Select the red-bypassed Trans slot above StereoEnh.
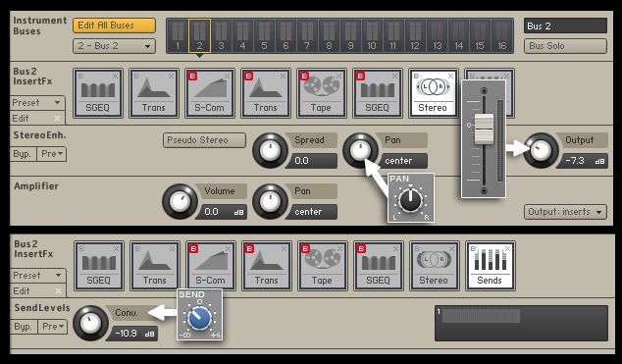 pyautogui.click(x=266, y=93)
